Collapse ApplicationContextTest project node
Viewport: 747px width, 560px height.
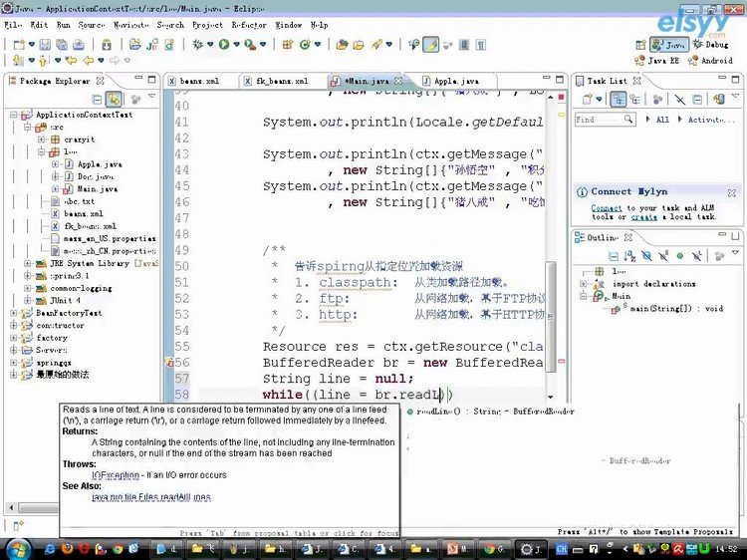[x=14, y=115]
